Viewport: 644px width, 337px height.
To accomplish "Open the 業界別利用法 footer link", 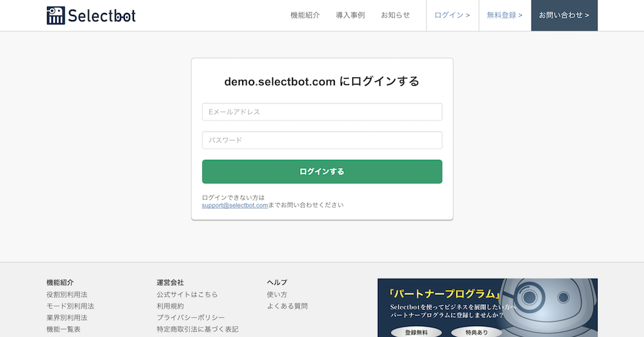I will click(x=66, y=318).
